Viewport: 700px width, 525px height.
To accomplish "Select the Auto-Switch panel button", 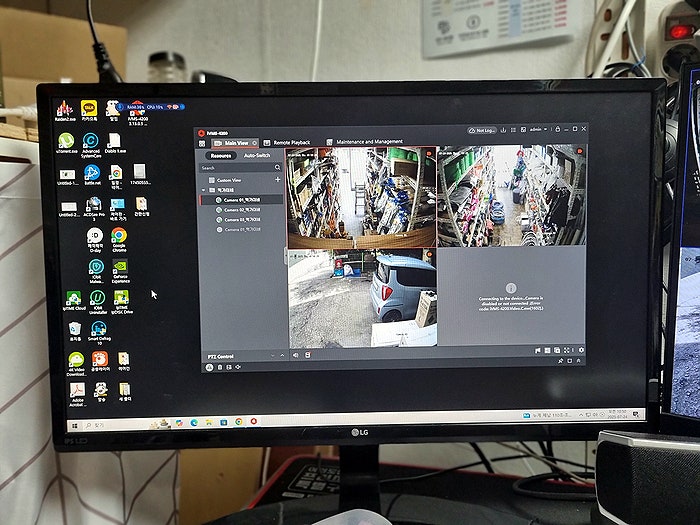I will (x=257, y=155).
